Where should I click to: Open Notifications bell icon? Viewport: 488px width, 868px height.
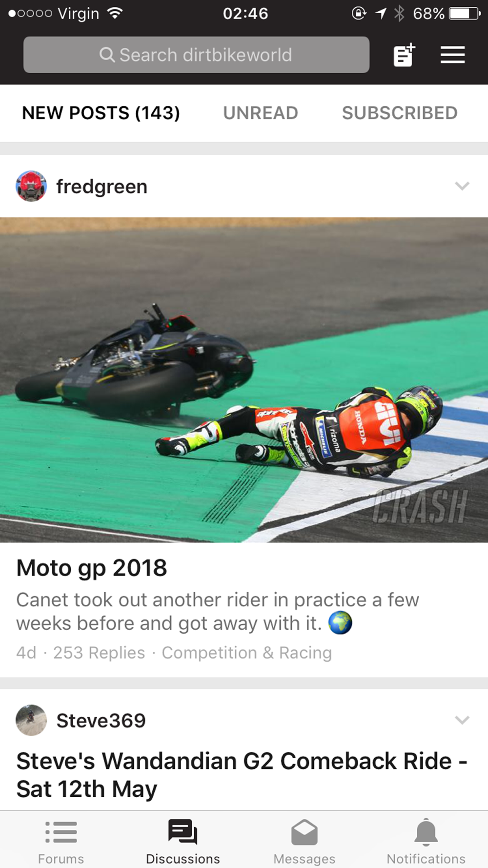click(x=426, y=832)
